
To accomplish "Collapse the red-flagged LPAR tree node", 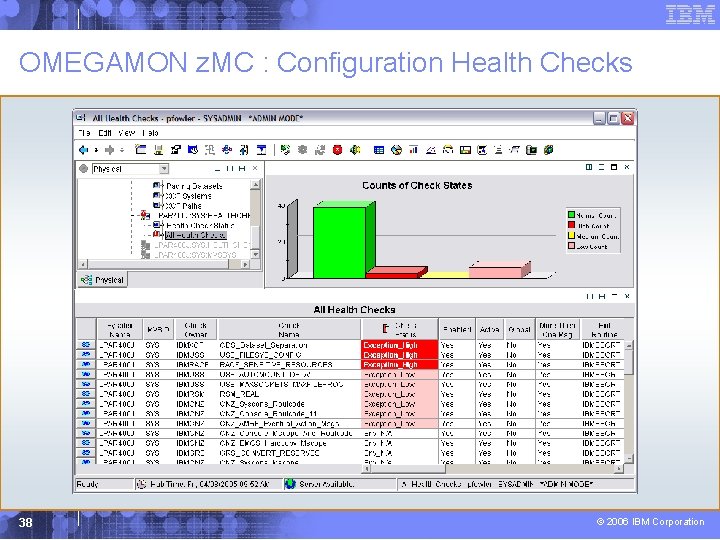I will coord(133,215).
